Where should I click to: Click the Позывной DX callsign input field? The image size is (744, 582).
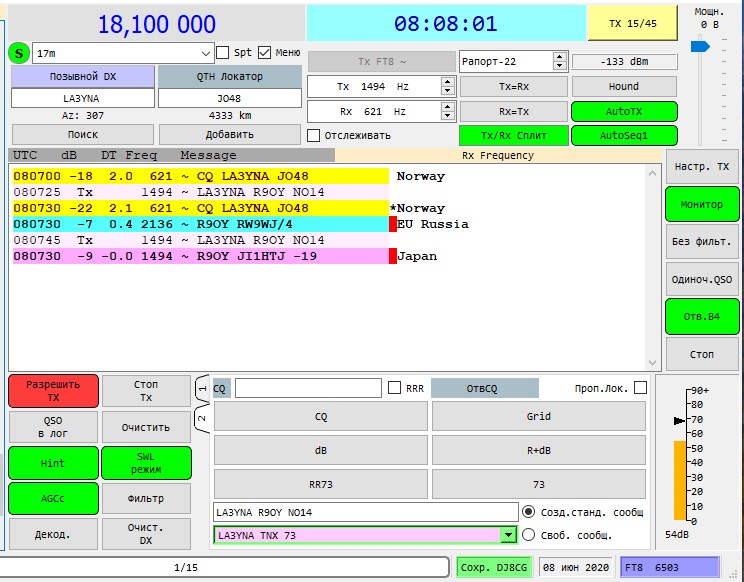(x=83, y=98)
